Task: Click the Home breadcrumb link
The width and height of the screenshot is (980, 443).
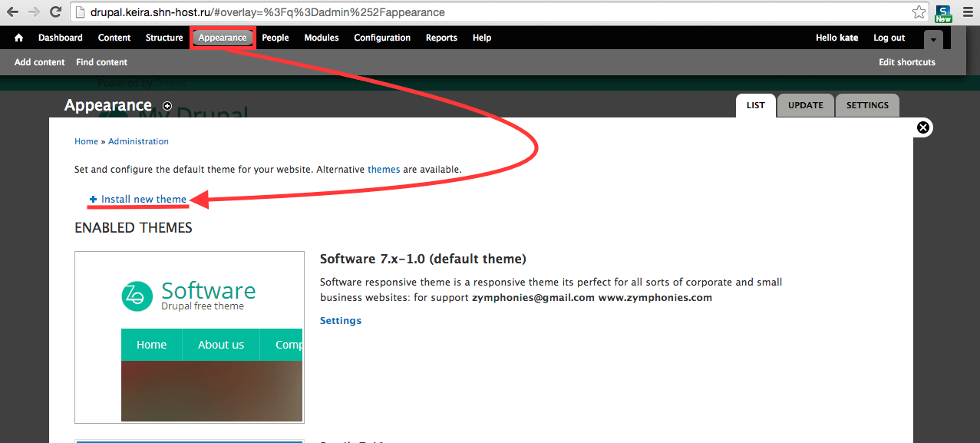Action: (86, 141)
